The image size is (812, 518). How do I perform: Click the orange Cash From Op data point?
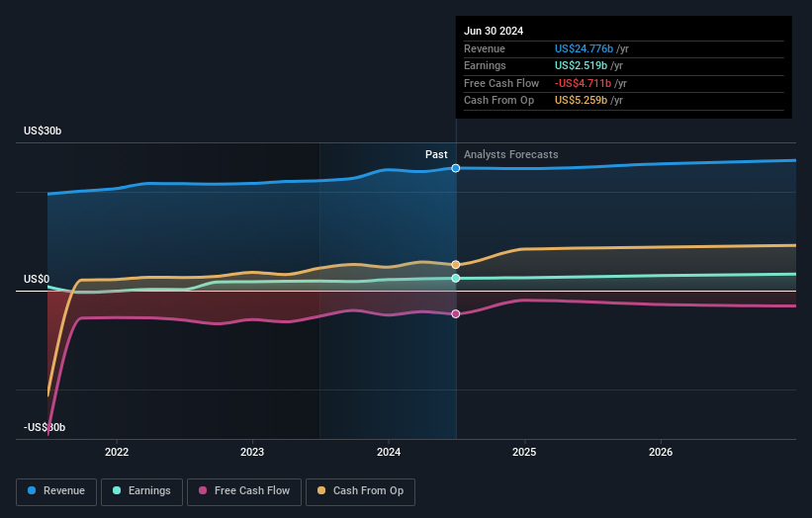pos(456,264)
